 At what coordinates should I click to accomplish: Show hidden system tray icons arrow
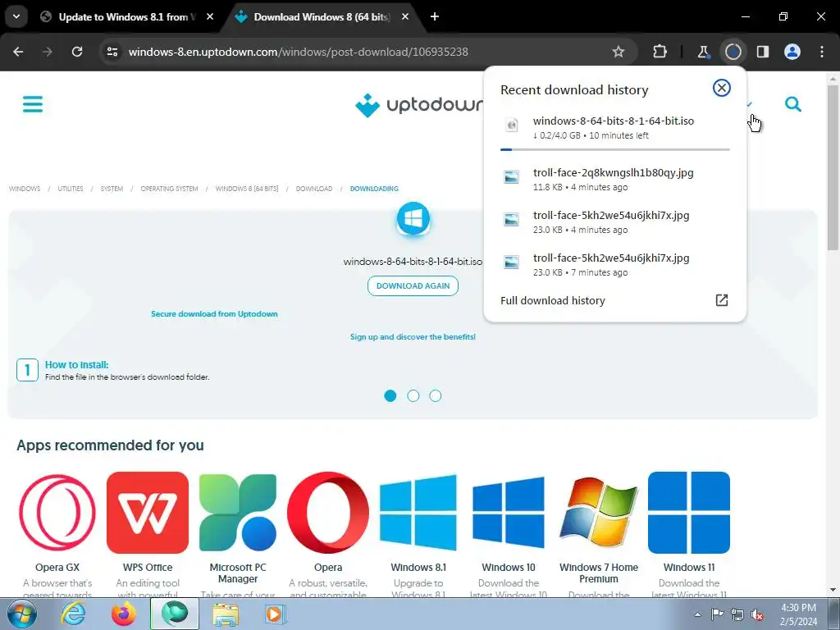point(697,614)
